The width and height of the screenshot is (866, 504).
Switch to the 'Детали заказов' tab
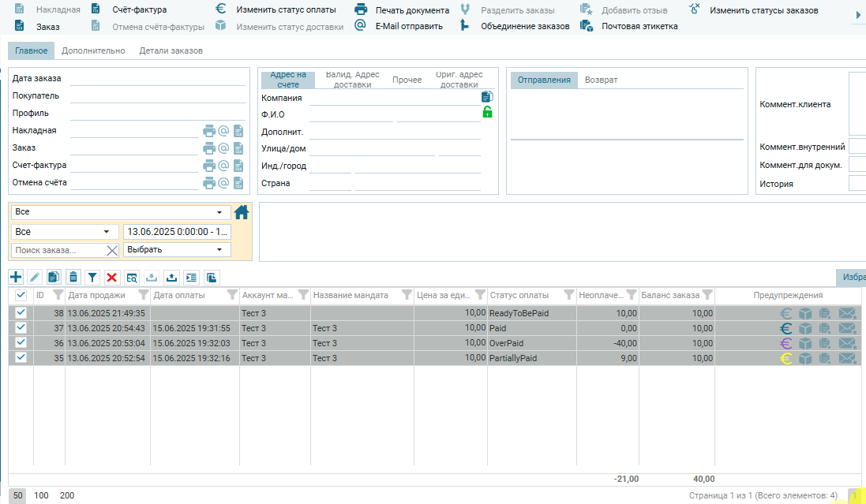171,50
